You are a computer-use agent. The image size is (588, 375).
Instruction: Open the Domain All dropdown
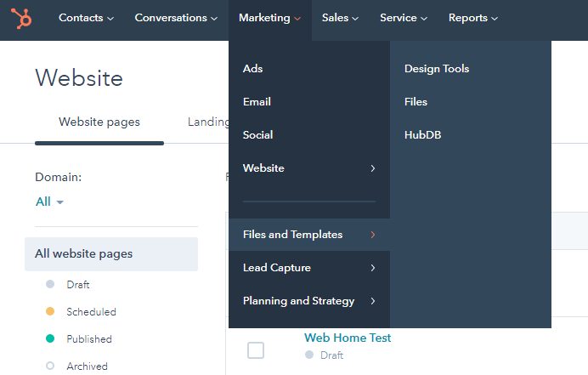tap(49, 202)
